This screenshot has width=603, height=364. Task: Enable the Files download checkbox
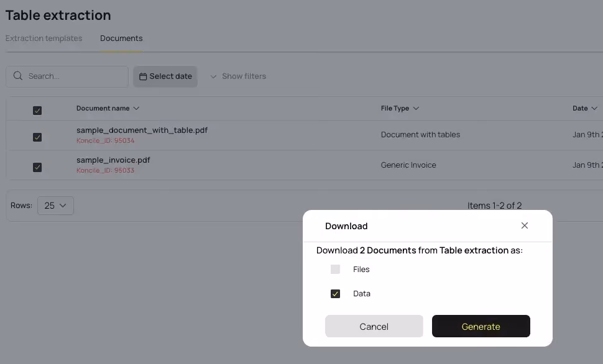pyautogui.click(x=335, y=269)
